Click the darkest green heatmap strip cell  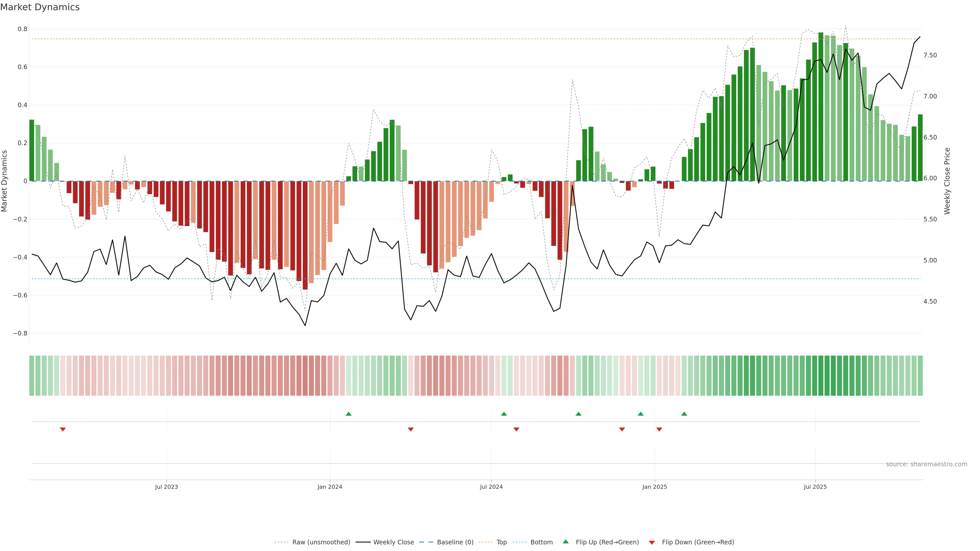pos(820,375)
